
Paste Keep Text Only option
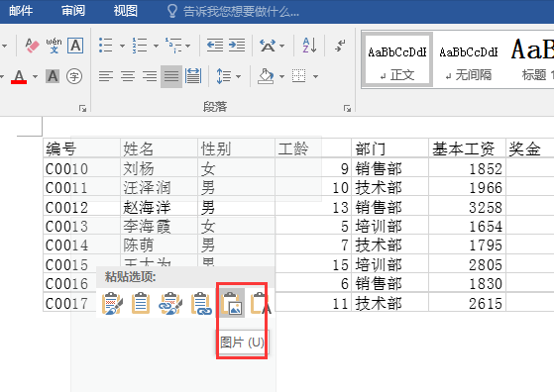[x=261, y=303]
